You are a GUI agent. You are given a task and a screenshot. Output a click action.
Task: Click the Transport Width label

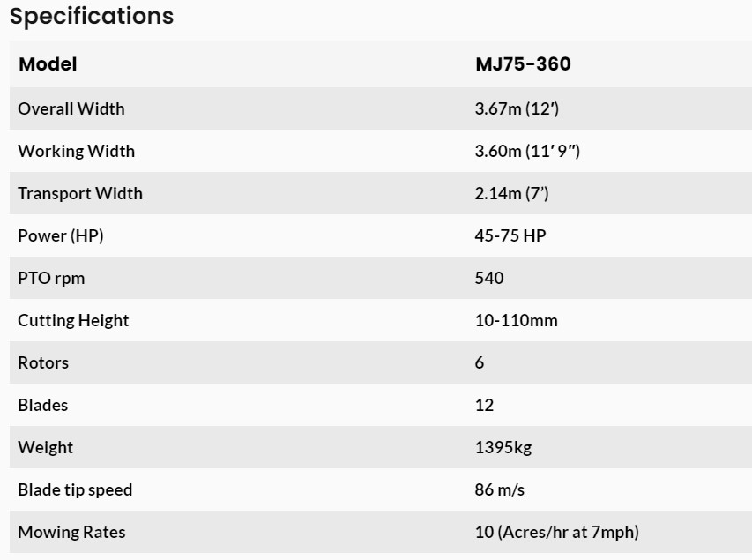[80, 193]
